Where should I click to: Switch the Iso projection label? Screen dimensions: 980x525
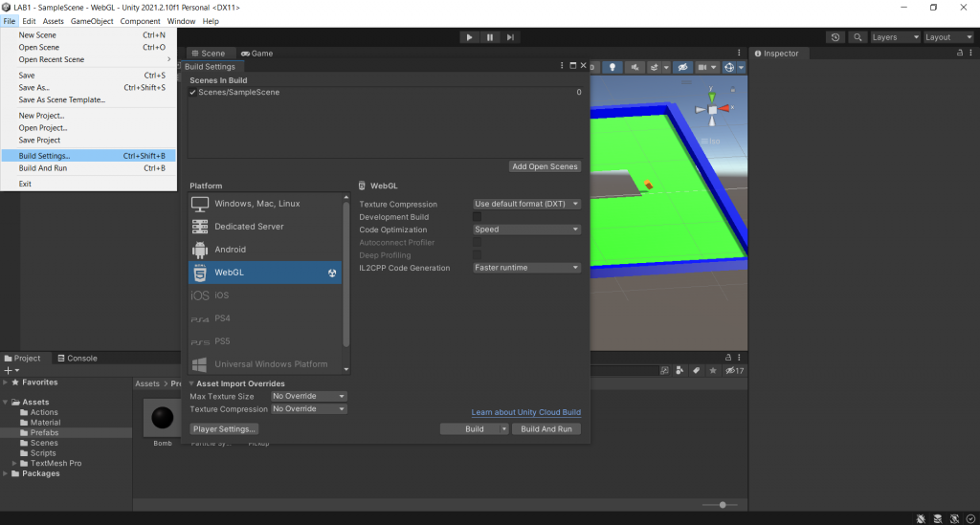point(711,142)
